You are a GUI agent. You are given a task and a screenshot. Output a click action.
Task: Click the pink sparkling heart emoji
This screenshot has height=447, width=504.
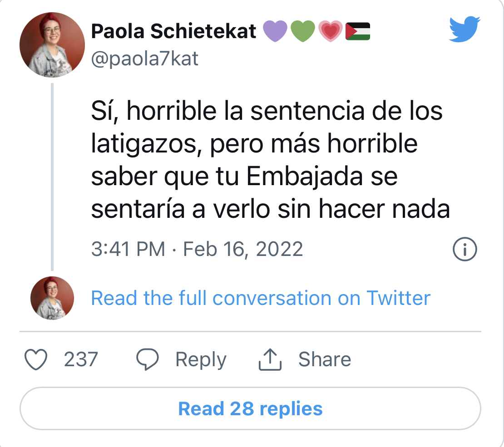pos(331,31)
